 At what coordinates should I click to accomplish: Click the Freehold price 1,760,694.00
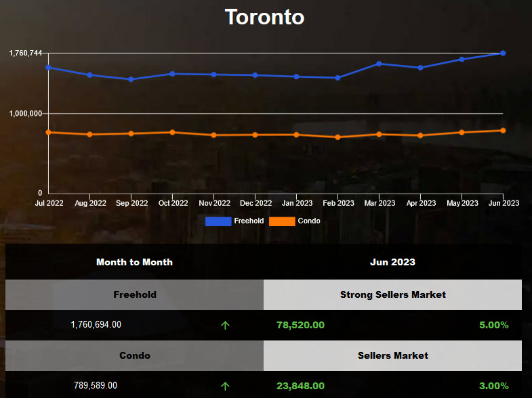pos(96,325)
